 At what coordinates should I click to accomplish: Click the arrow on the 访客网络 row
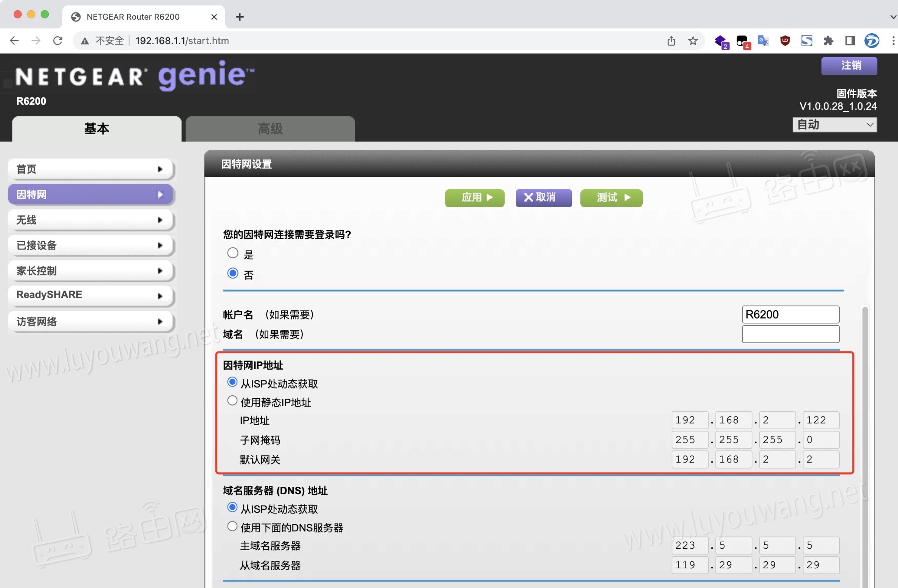point(160,321)
